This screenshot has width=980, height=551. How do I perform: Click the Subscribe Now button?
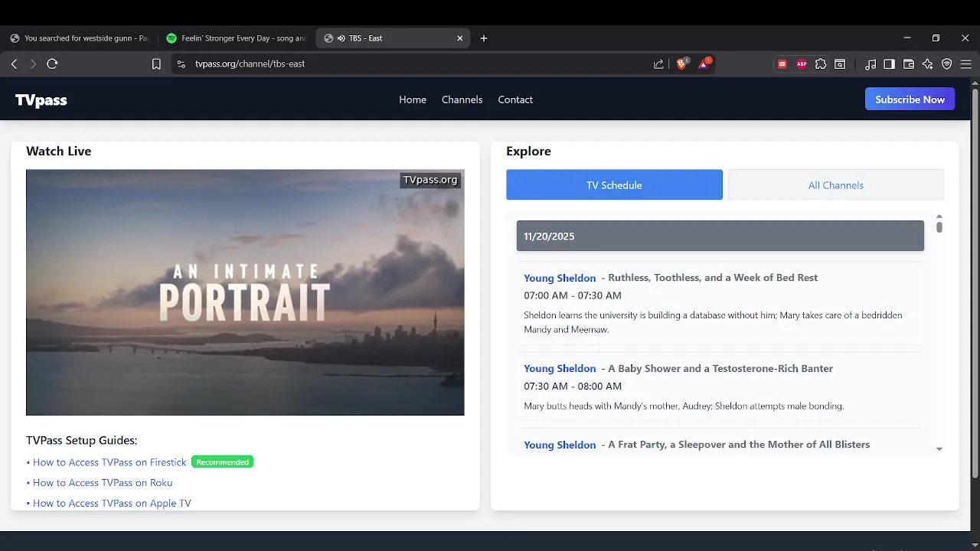(910, 99)
